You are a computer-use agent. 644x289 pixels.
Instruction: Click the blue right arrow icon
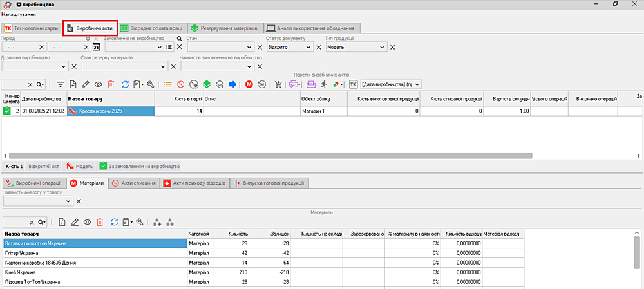232,84
